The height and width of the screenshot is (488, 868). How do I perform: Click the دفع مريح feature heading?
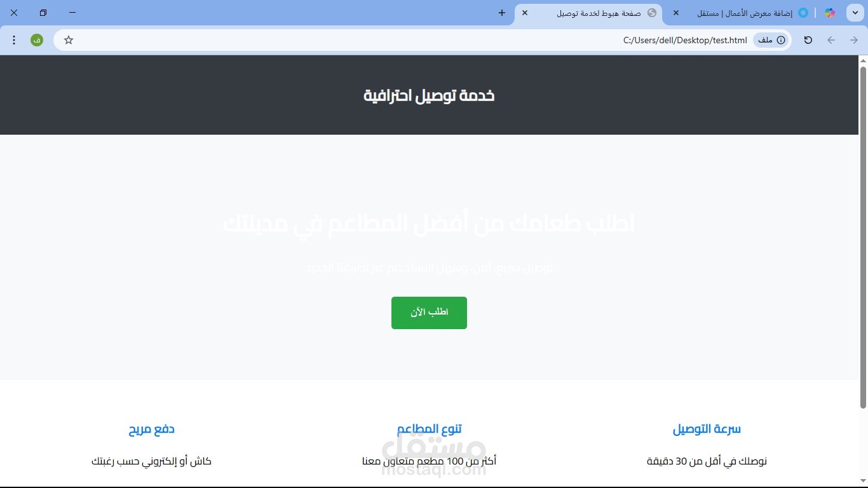click(151, 429)
